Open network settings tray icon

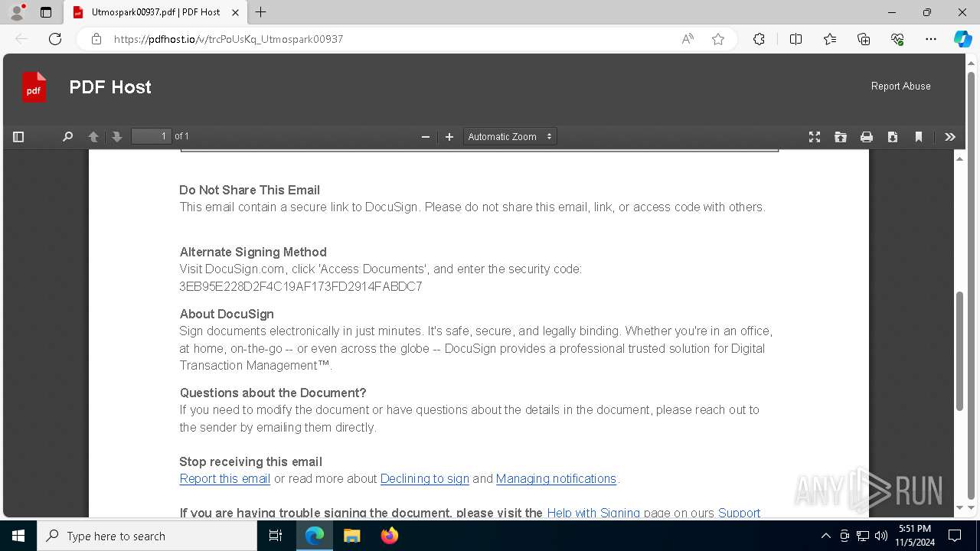tap(862, 536)
